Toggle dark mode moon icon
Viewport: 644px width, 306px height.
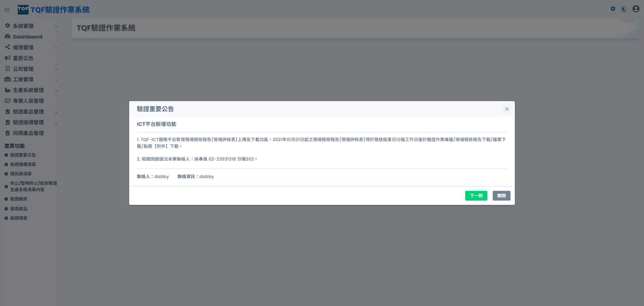pyautogui.click(x=624, y=9)
